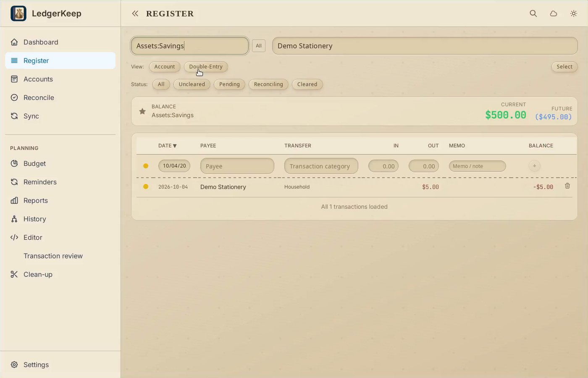Collapse sidebar with double-chevron icon
588x378 pixels.
coord(135,13)
